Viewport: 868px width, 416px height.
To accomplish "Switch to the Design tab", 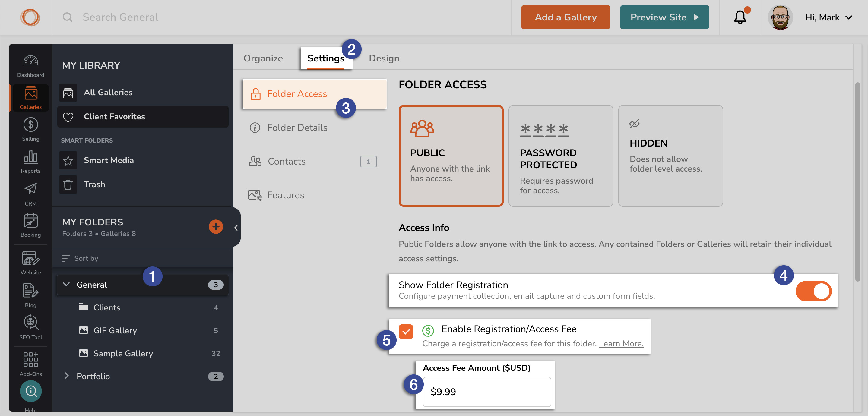I will coord(384,58).
